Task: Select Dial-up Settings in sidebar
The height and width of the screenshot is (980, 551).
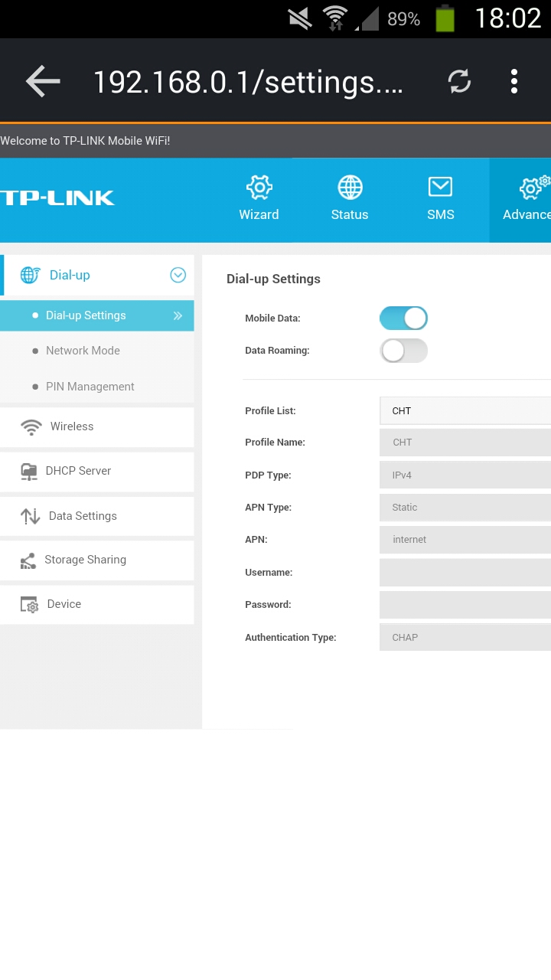Action: coord(97,315)
